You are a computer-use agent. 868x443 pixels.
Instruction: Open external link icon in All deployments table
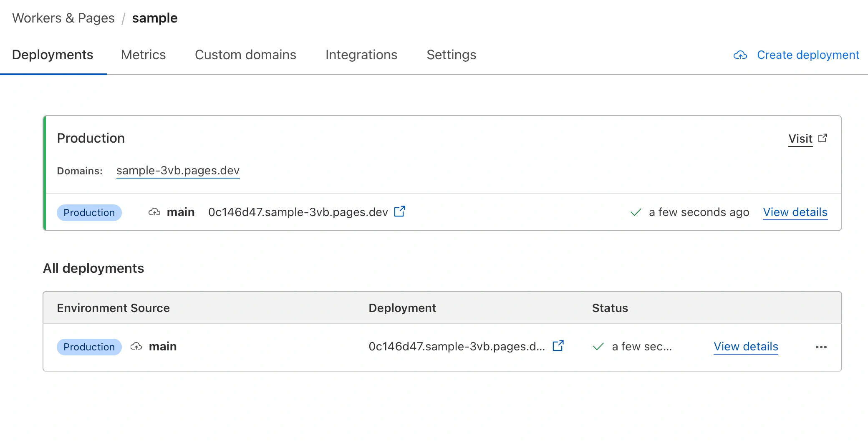click(x=558, y=346)
